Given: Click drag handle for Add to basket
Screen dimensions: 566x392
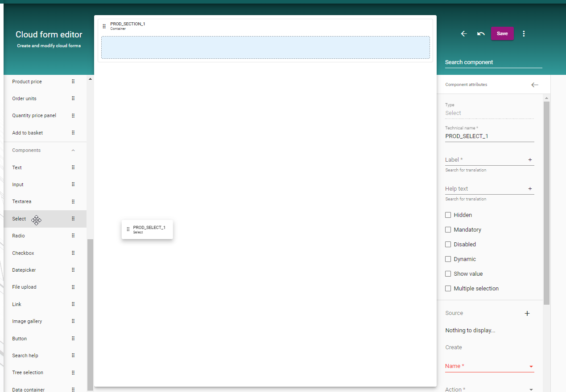Looking at the screenshot, I should [73, 133].
